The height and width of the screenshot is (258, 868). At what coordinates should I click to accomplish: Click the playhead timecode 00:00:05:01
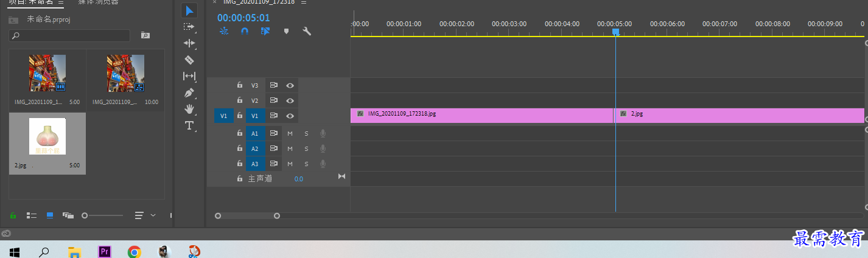(x=243, y=18)
